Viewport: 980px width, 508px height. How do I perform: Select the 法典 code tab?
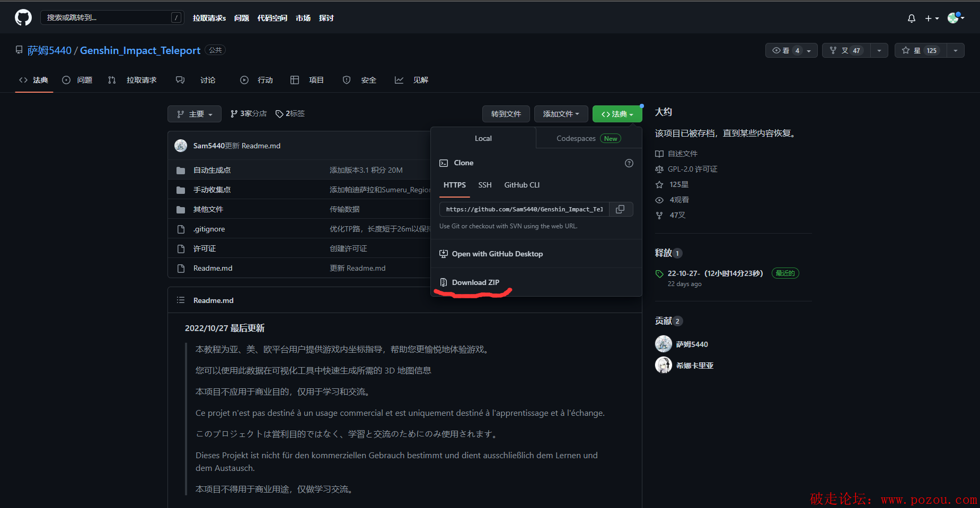coord(34,80)
